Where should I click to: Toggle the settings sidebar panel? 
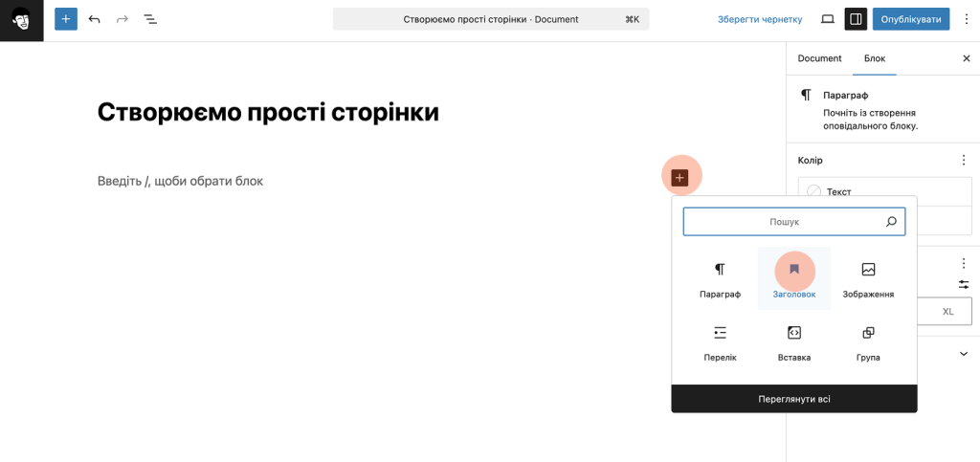coord(856,19)
